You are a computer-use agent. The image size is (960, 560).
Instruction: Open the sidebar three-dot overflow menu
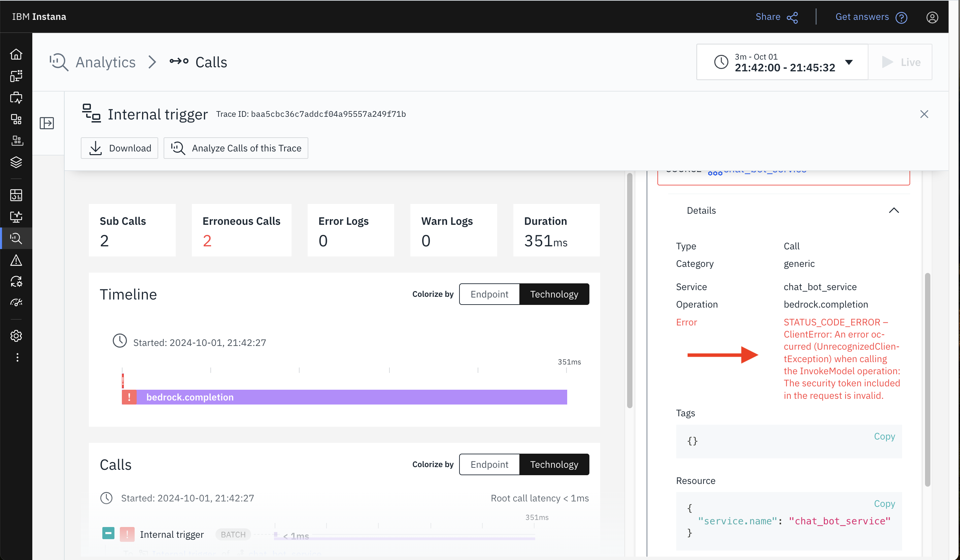click(16, 357)
